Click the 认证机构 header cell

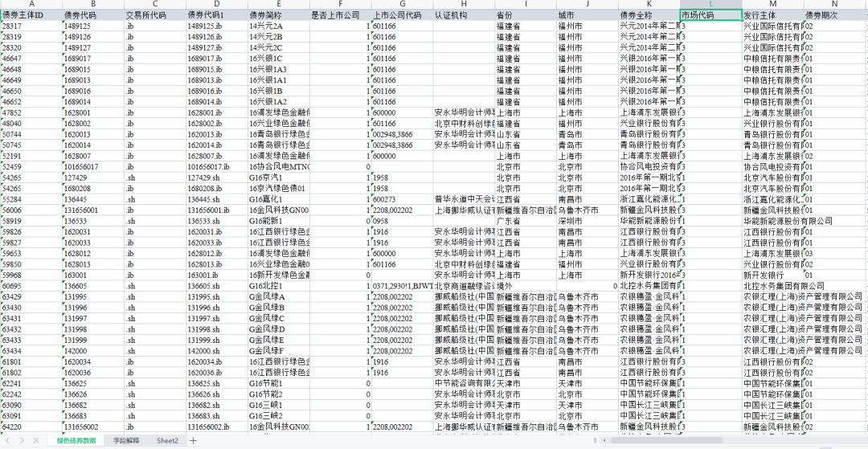point(464,15)
